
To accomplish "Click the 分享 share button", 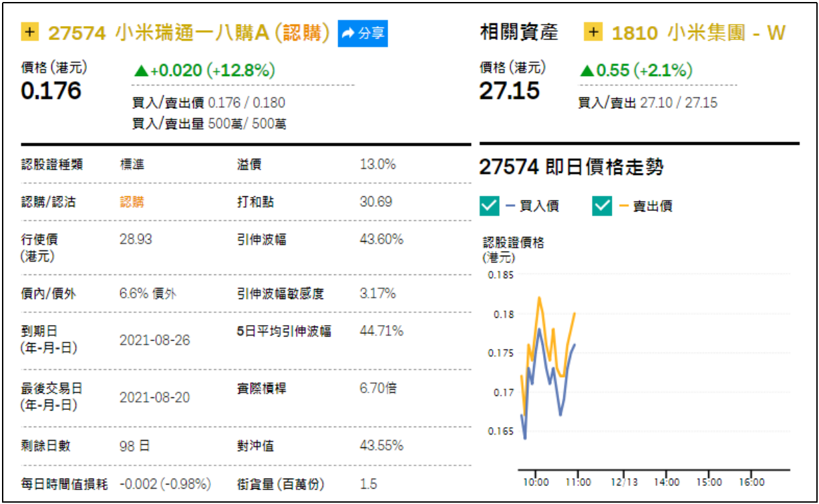I will pyautogui.click(x=363, y=33).
